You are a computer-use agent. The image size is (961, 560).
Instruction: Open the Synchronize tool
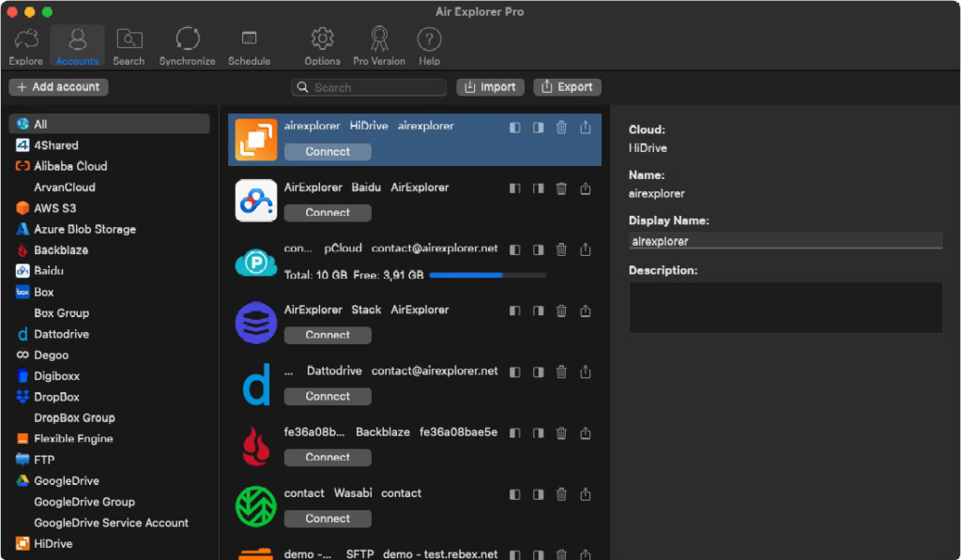coord(187,44)
